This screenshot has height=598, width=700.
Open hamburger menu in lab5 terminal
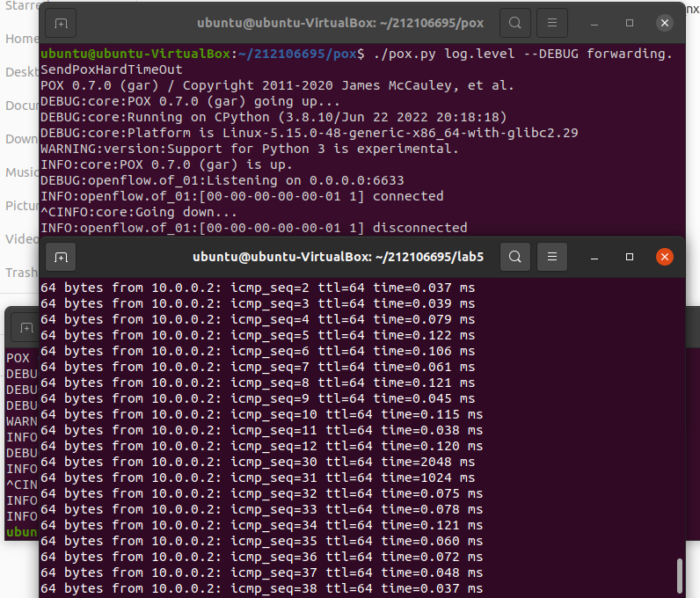[551, 257]
